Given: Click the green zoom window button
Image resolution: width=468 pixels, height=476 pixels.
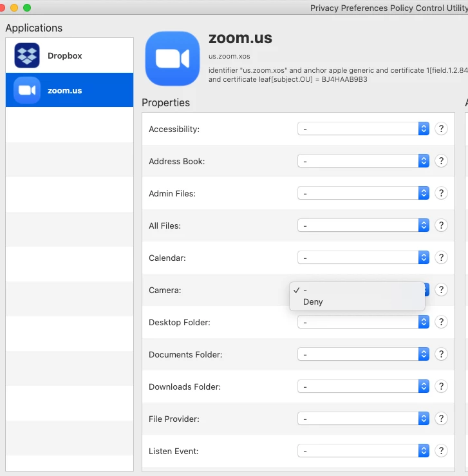Looking at the screenshot, I should point(27,8).
